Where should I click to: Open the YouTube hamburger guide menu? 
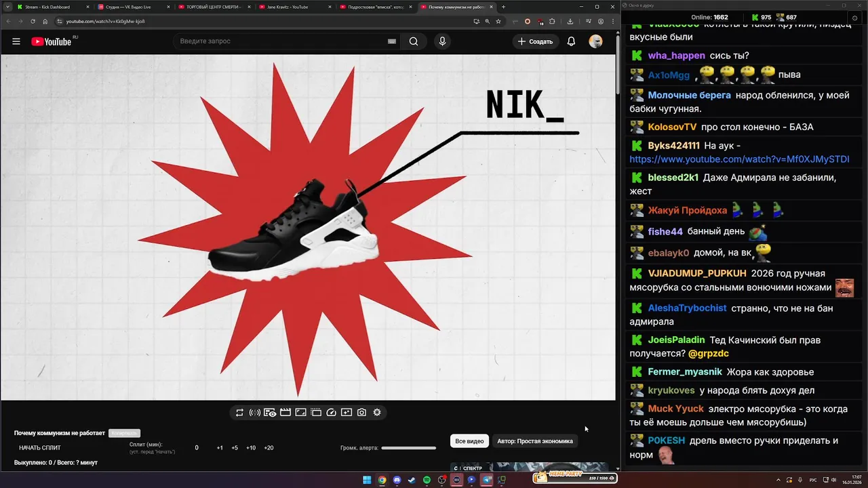point(16,41)
